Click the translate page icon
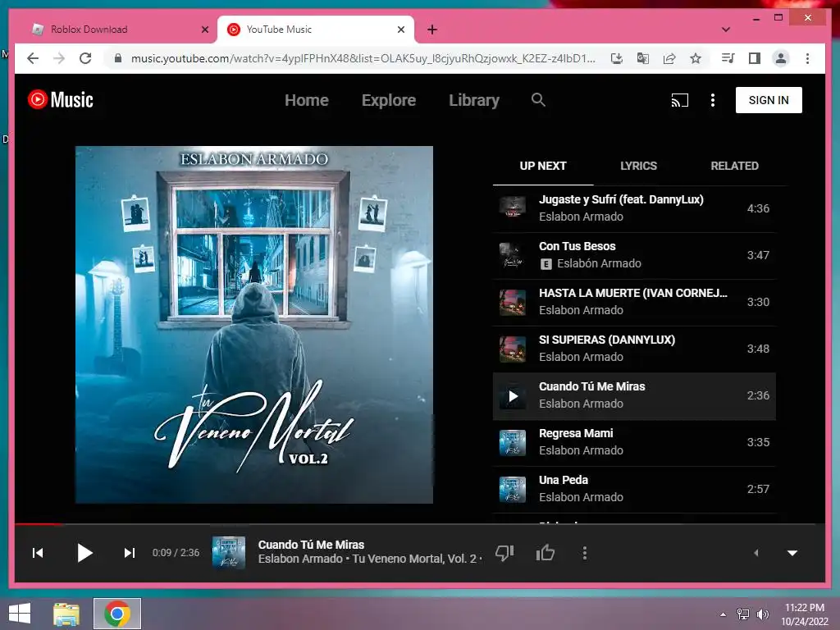Screen dimensions: 840x630 pos(643,58)
